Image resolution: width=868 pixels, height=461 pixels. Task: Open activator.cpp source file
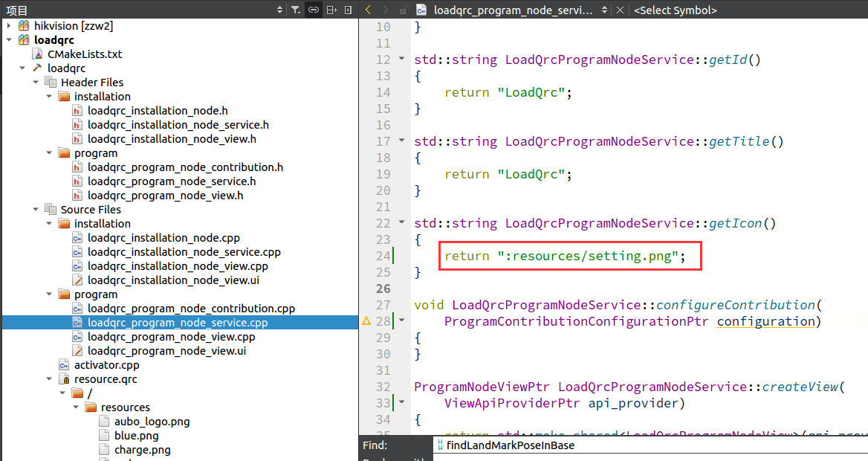point(107,364)
